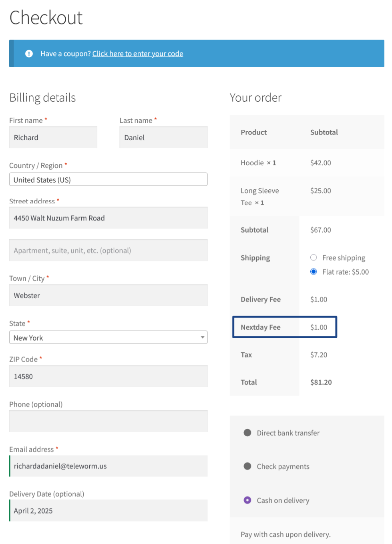Open the Delivery Date field
The width and height of the screenshot is (392, 544).
click(x=108, y=511)
